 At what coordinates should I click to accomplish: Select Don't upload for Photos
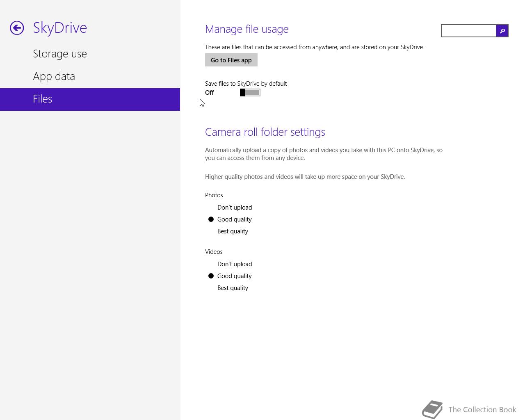[230, 208]
